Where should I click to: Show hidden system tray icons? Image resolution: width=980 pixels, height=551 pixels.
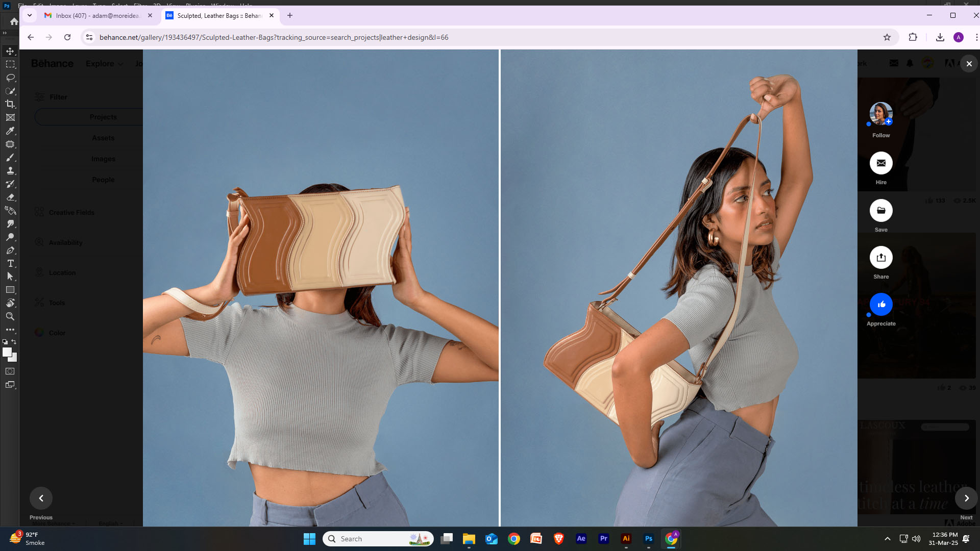[x=888, y=539]
